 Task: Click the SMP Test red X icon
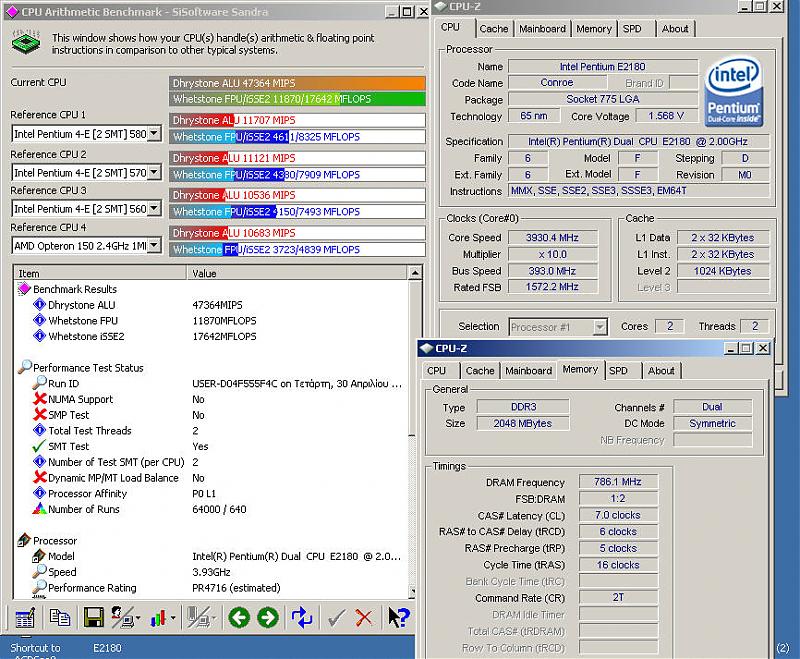pos(40,415)
